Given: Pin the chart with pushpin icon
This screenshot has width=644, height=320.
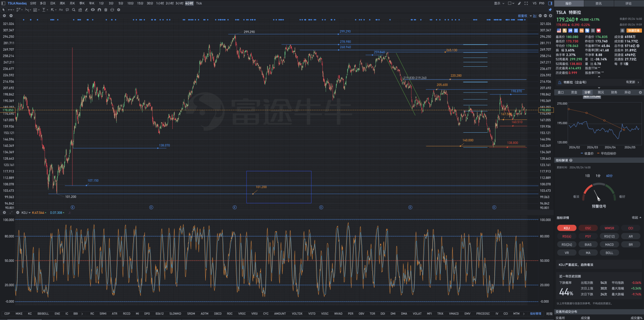Looking at the screenshot, I should 550,10.
